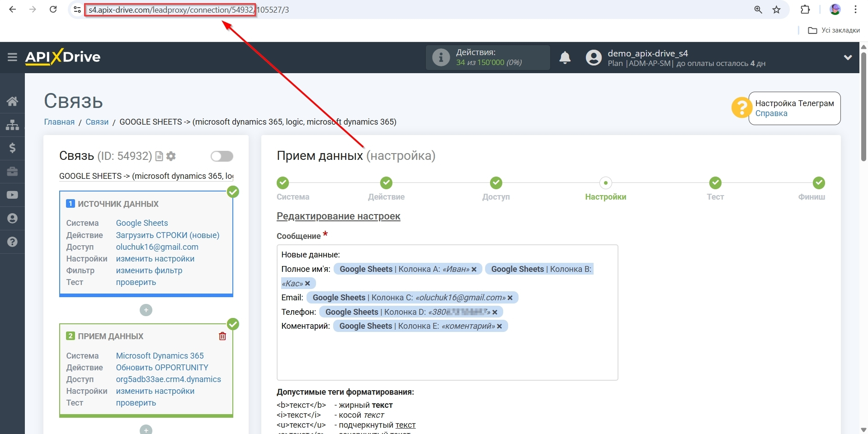868x434 pixels.
Task: Open billing dollar icon in sidebar
Action: pyautogui.click(x=12, y=148)
